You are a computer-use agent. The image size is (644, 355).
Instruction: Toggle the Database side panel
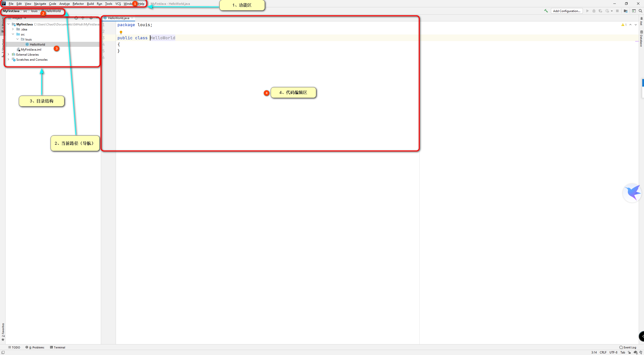tap(641, 39)
